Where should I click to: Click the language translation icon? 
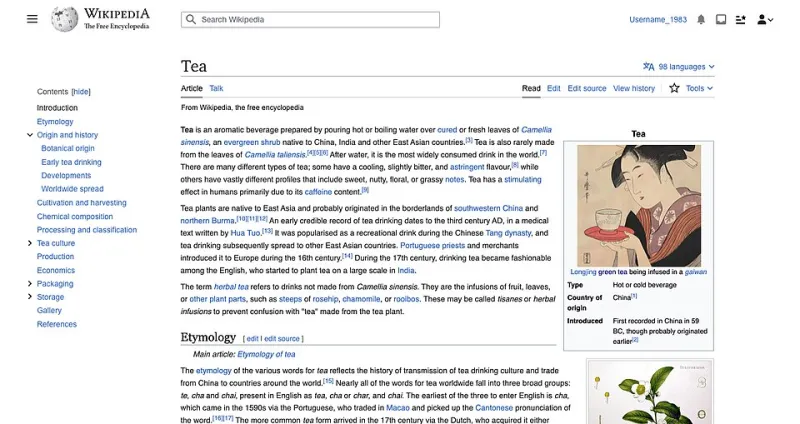648,66
